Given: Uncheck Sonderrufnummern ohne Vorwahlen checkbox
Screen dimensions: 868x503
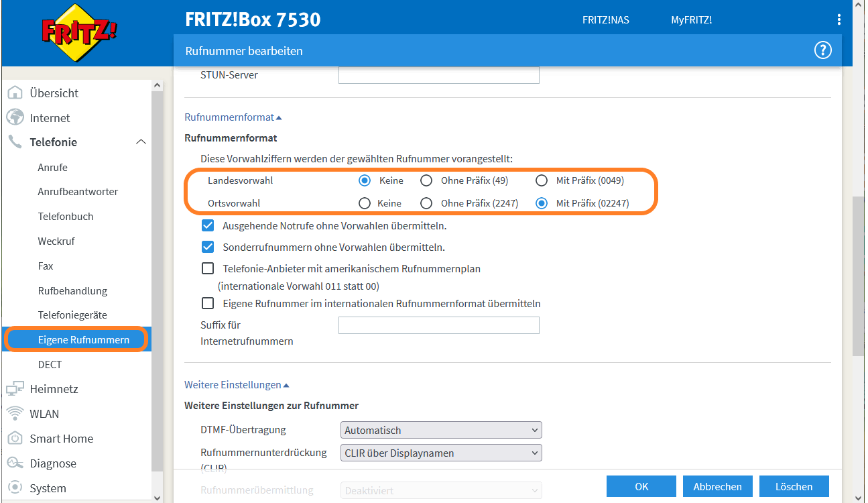Looking at the screenshot, I should [x=208, y=247].
